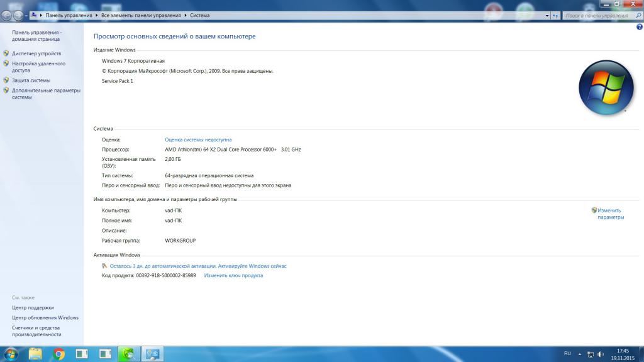Open the green globe taskbar application
Viewport: 644px width, 362px height.
click(x=129, y=354)
